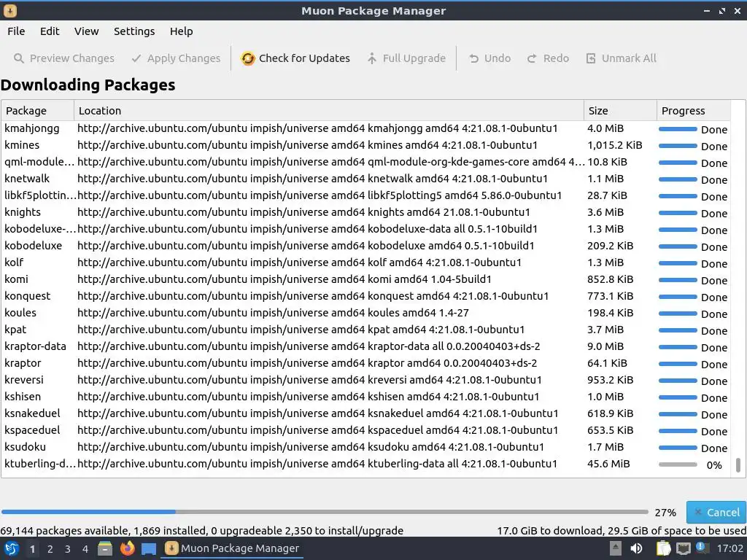Click the Redo toolbar button
The image size is (747, 560).
[x=548, y=58]
